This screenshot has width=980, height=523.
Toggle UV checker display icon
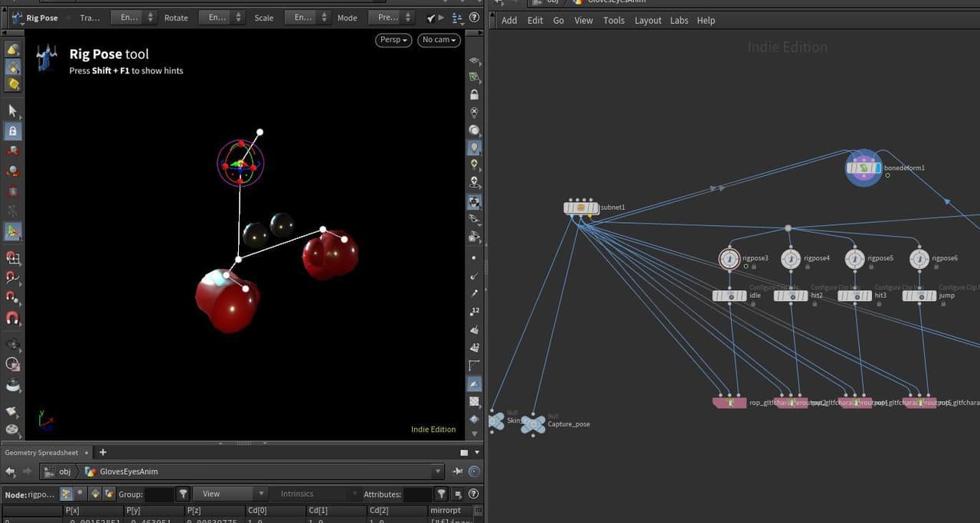click(x=475, y=401)
